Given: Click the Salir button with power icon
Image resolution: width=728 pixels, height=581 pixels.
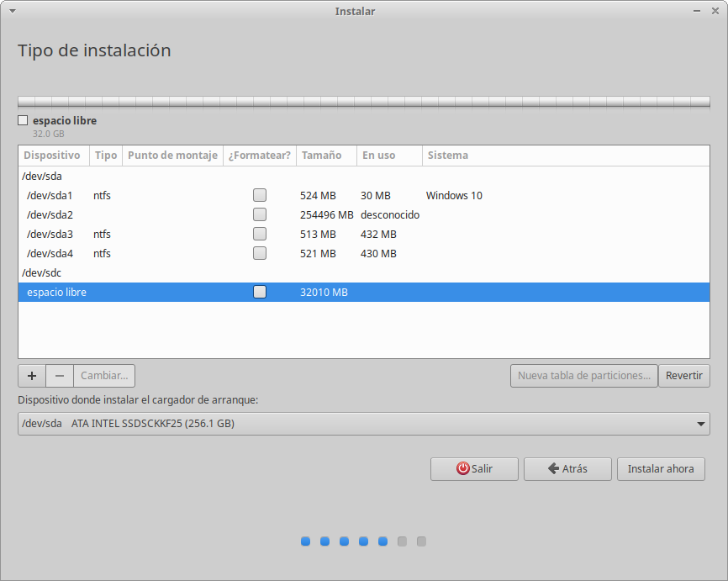Looking at the screenshot, I should pos(474,468).
